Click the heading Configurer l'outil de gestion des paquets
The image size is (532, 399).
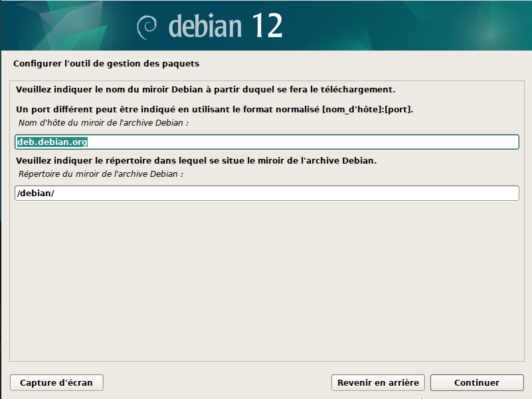(106, 64)
